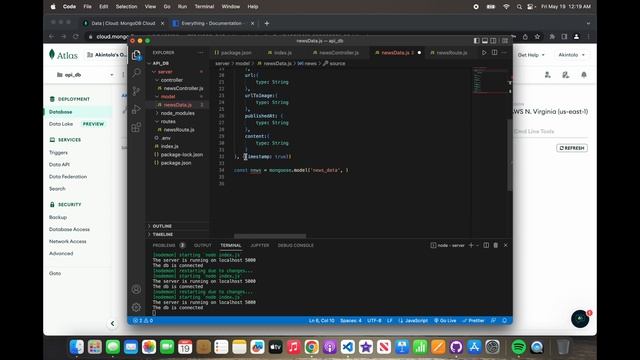Open Google Chrome from the Dock
Screen dimensions: 640x360
pos(311,347)
